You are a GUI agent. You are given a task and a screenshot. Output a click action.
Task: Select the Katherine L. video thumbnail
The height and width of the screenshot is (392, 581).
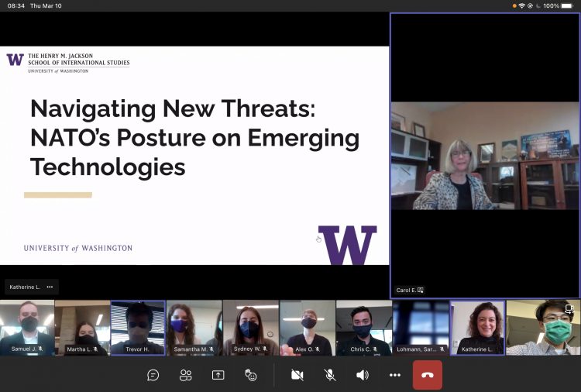[x=477, y=328]
